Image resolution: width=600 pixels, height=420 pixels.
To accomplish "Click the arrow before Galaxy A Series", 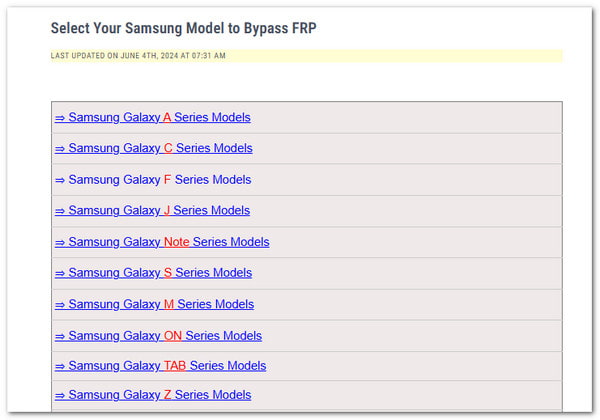I will click(60, 118).
